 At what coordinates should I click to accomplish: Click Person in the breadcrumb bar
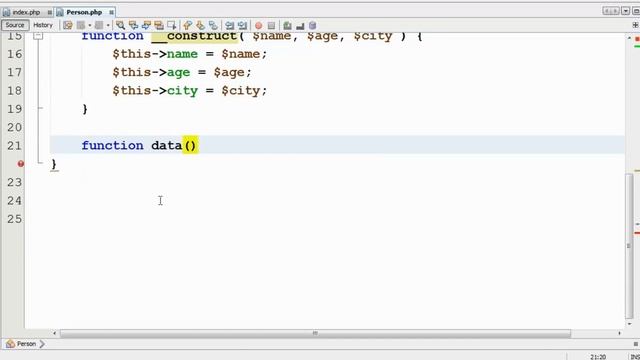coord(27,344)
